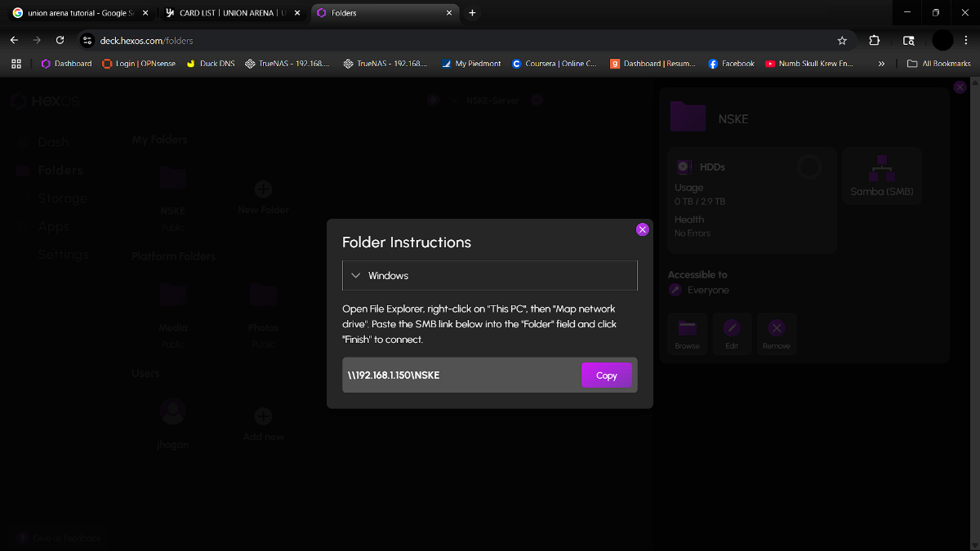Open All Bookmarks folder
980x551 pixels.
[939, 63]
